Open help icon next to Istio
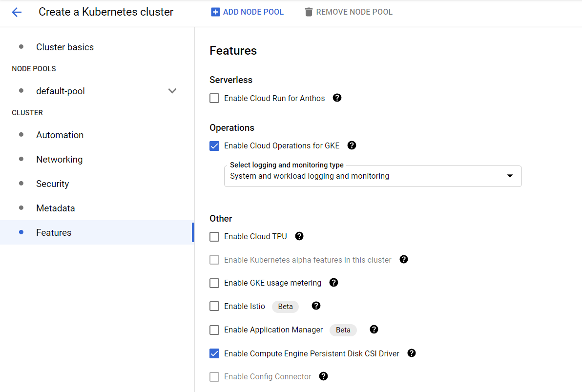 tap(316, 306)
